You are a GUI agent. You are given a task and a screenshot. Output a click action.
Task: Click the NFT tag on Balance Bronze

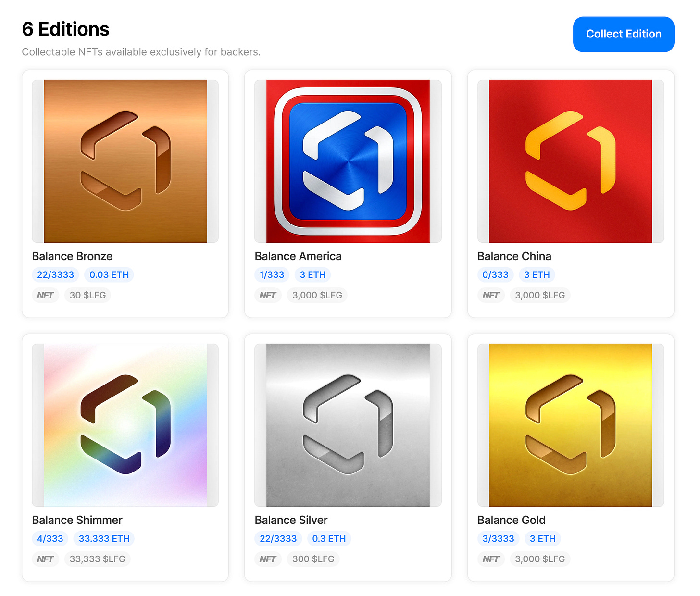pos(45,295)
